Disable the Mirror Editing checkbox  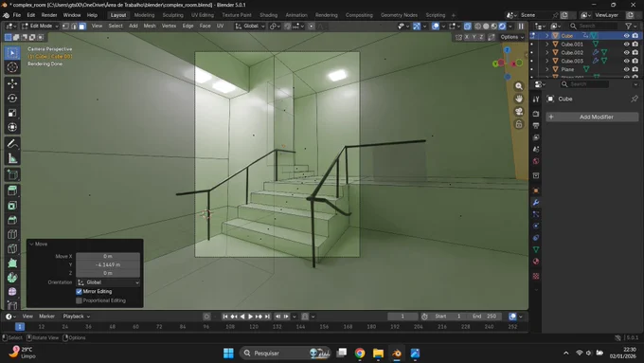[79, 292]
